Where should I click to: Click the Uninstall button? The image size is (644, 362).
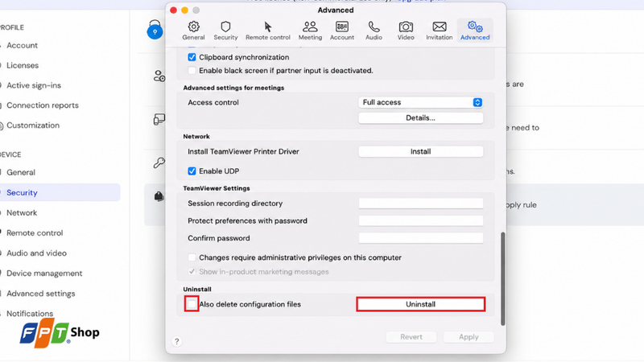coord(420,304)
